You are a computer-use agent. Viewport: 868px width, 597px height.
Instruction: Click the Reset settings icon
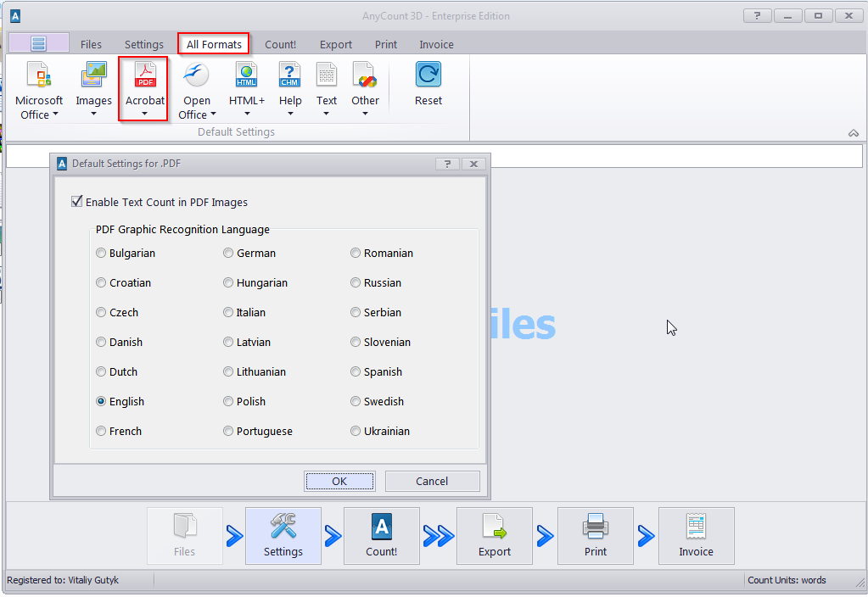(x=428, y=75)
